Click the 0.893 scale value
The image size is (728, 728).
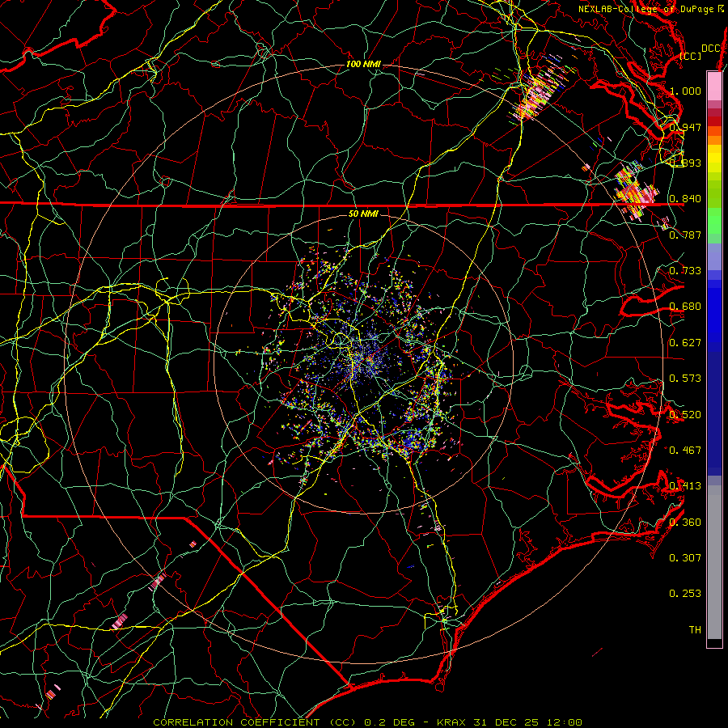tap(685, 163)
